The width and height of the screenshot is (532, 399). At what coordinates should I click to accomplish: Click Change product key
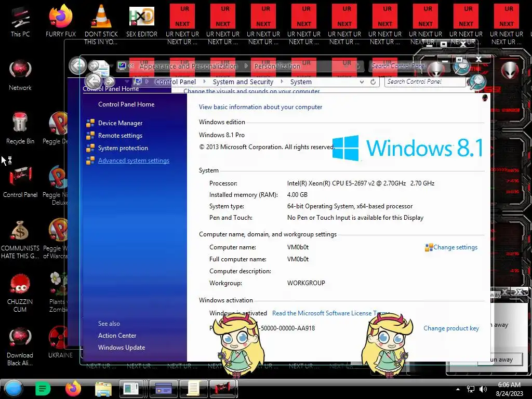[451, 328]
